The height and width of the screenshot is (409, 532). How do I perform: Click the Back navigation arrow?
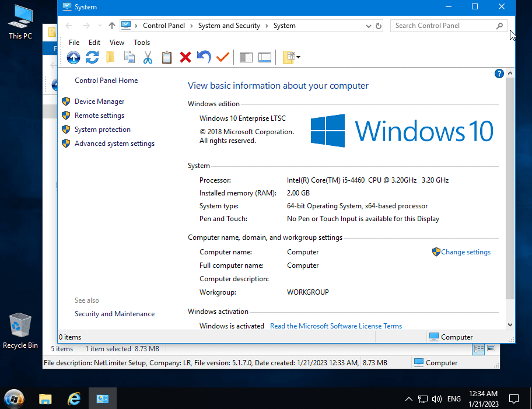69,26
